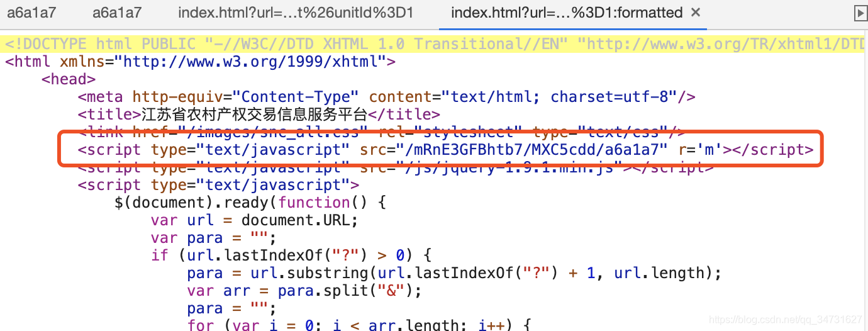The image size is (868, 331).
Task: Click the r='m' attribute
Action: coord(700,150)
